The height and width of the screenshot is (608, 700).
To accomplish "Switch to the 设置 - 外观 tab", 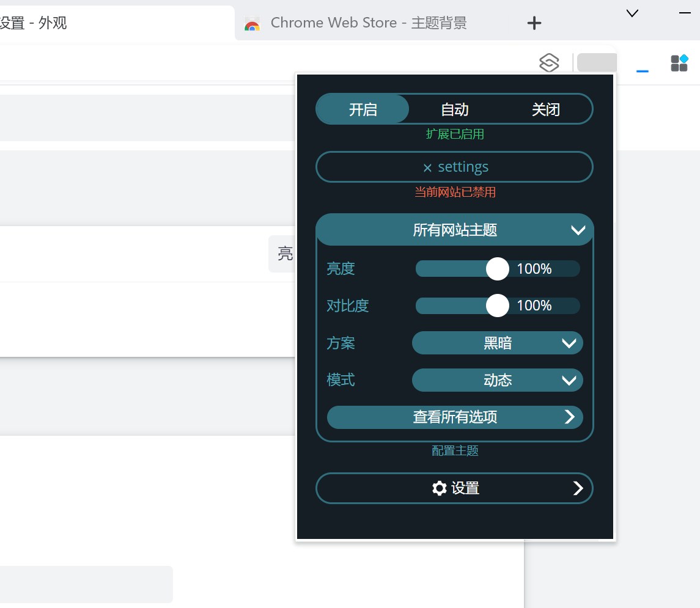I will point(116,23).
